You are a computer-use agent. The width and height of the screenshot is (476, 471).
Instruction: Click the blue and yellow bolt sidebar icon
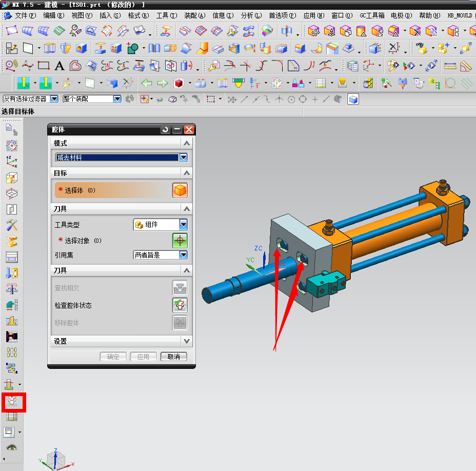click(x=12, y=273)
